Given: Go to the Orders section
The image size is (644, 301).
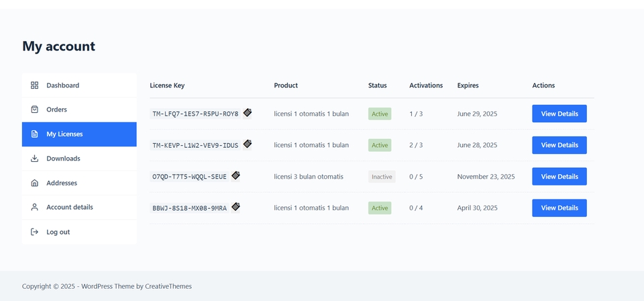Looking at the screenshot, I should (x=79, y=110).
